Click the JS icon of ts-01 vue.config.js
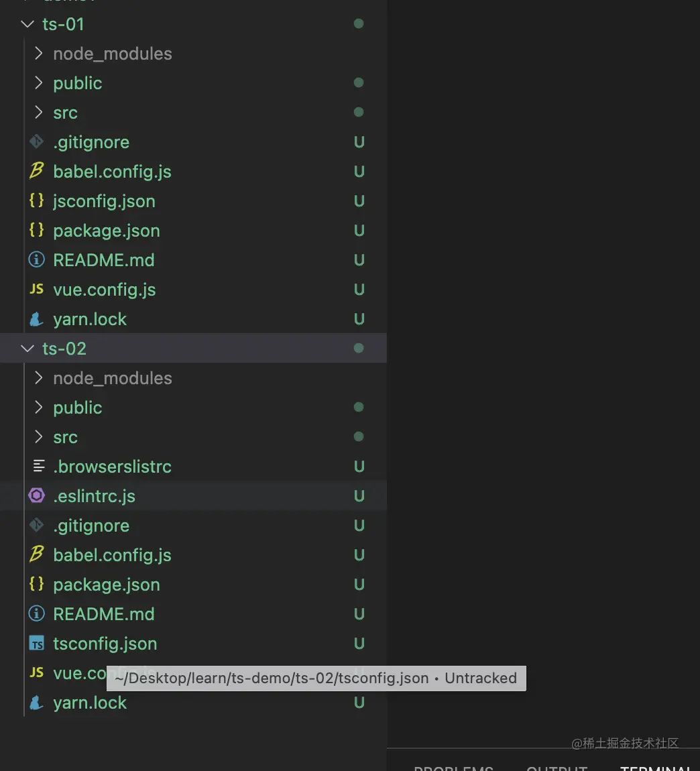Image resolution: width=700 pixels, height=771 pixels. (x=36, y=289)
